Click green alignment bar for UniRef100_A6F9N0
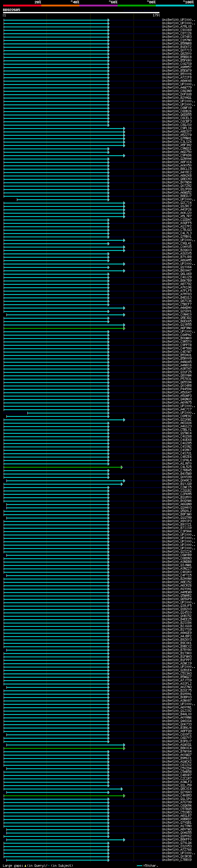197x868 pixels. (x=64, y=328)
